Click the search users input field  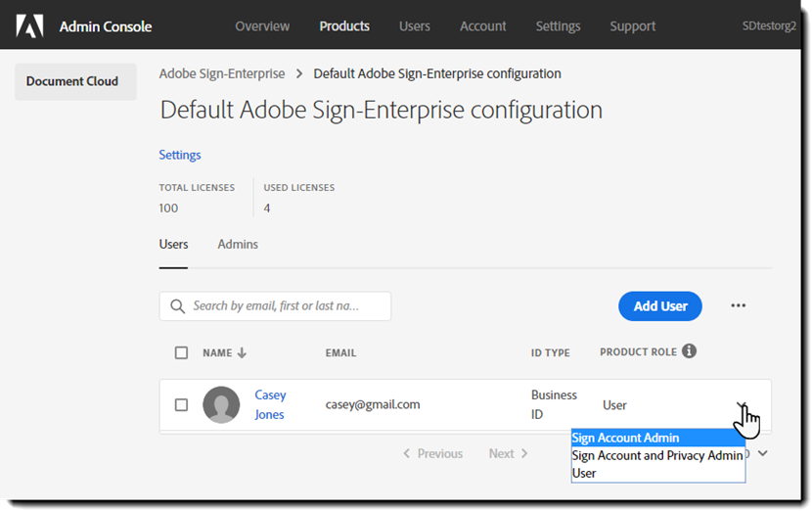coord(284,306)
